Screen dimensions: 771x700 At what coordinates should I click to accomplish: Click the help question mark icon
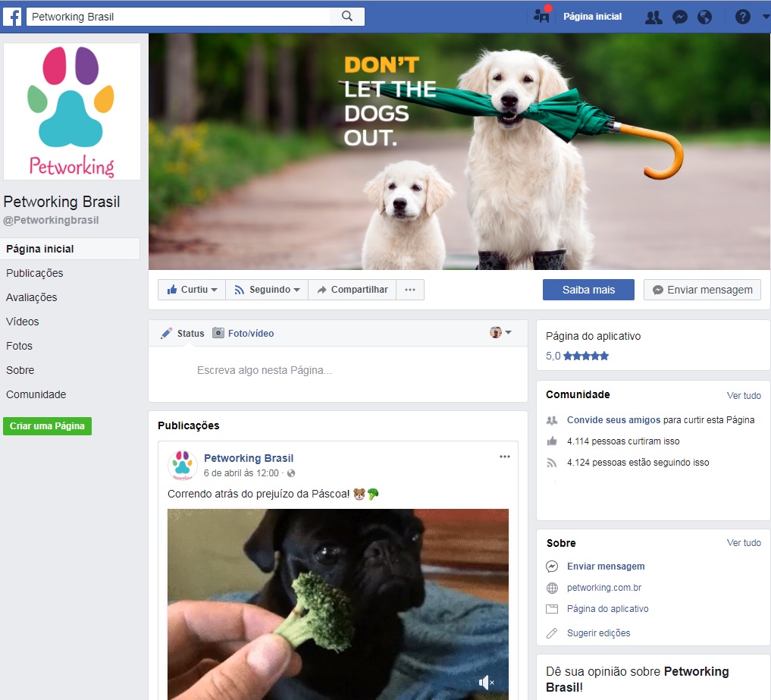coord(742,17)
